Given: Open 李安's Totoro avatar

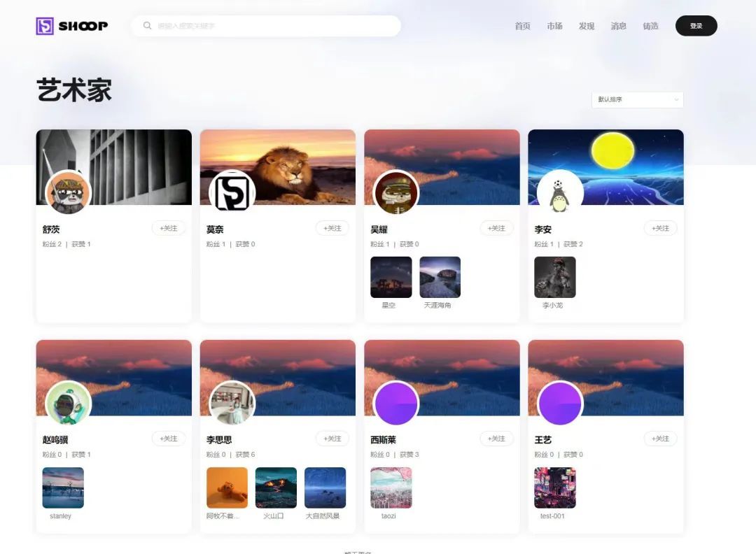Looking at the screenshot, I should [560, 192].
